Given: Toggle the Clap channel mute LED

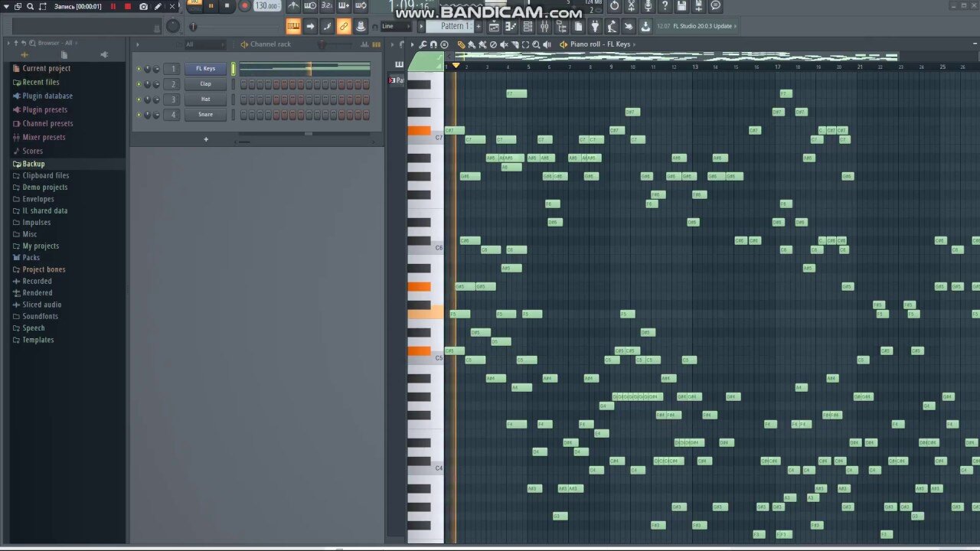Looking at the screenshot, I should point(139,84).
